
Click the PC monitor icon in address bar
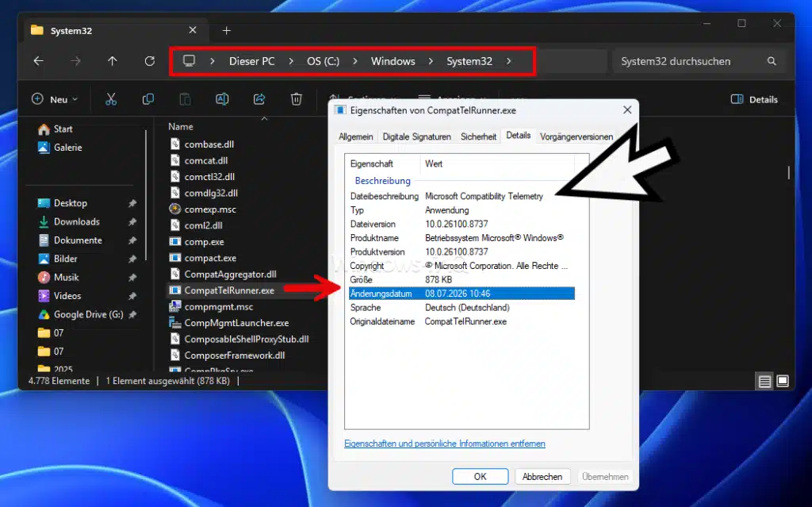pos(189,60)
